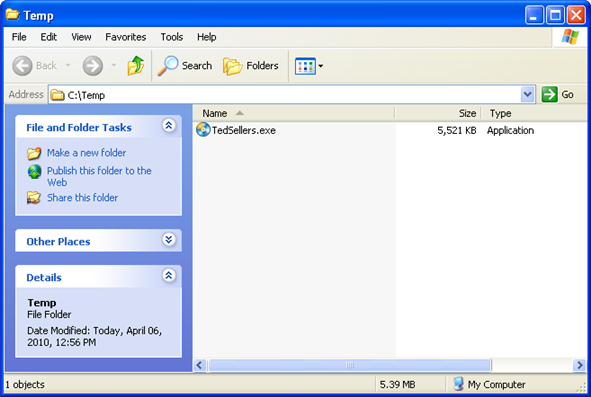
Task: Open the Favorites menu
Action: pos(126,37)
